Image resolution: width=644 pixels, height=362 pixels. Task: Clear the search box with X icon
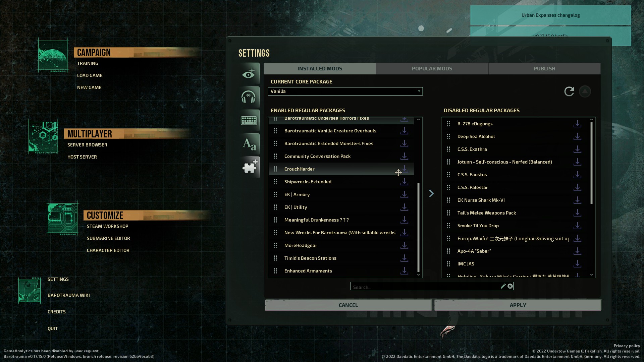pos(510,286)
